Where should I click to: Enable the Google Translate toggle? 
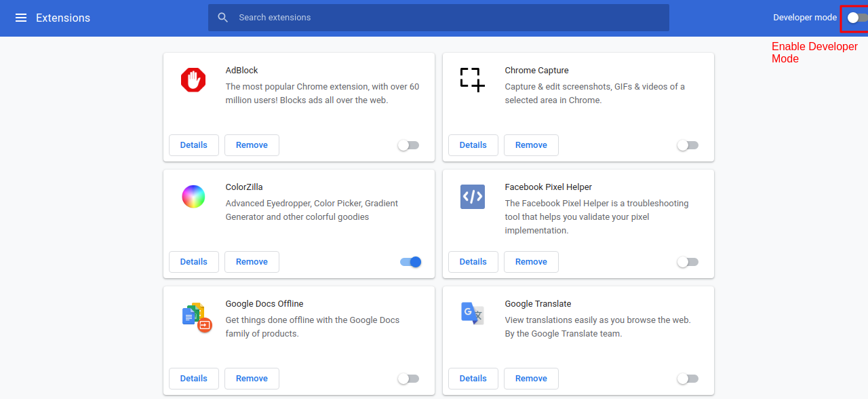(688, 379)
